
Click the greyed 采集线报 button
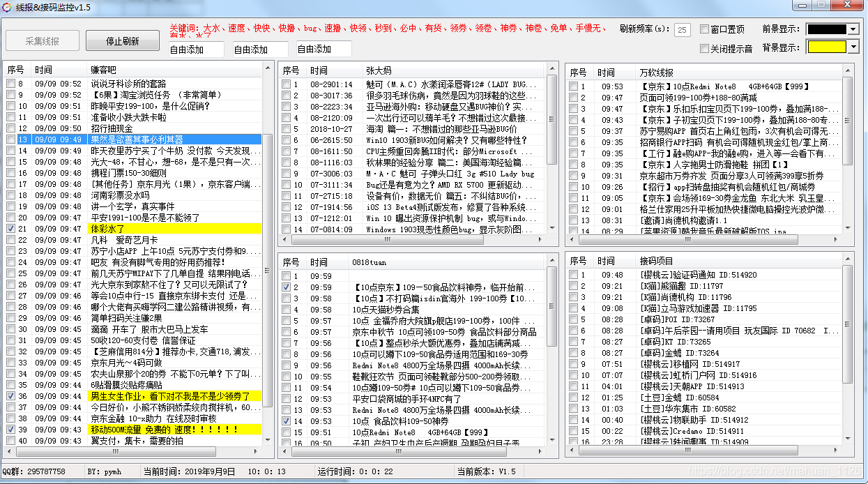[43, 41]
